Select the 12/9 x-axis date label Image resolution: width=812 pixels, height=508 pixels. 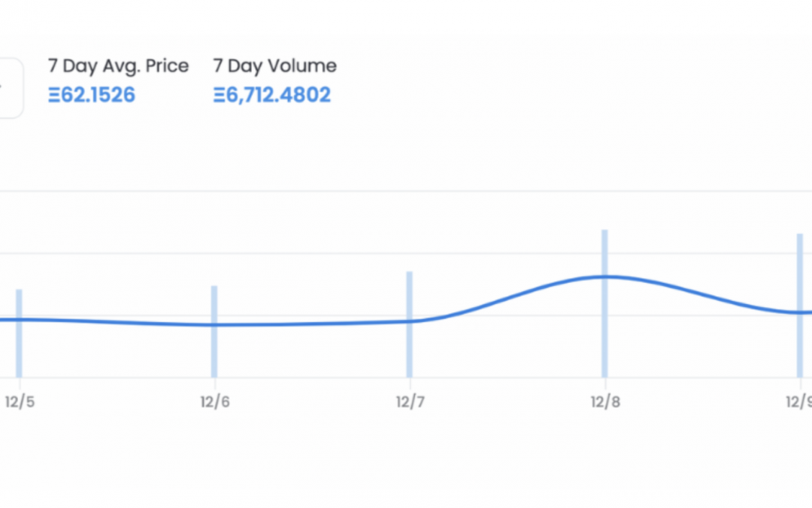(799, 402)
